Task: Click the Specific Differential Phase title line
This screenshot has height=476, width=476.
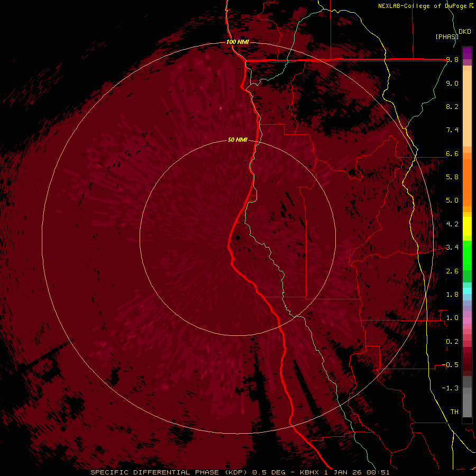Action: [240, 472]
